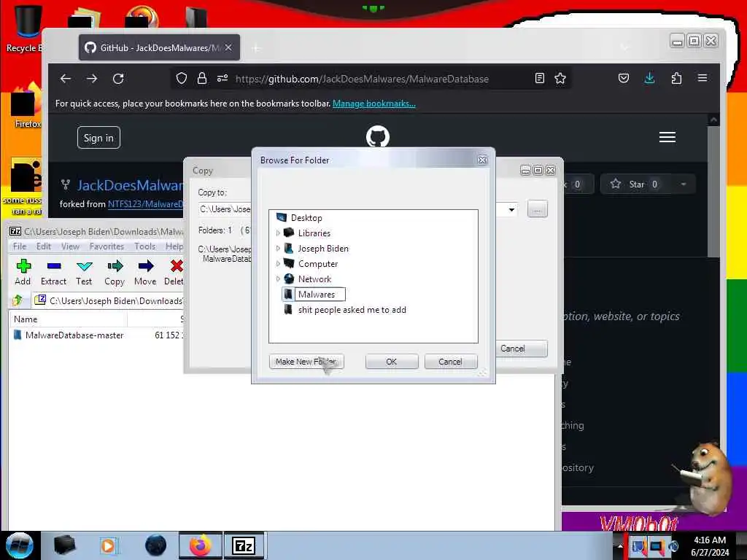The height and width of the screenshot is (560, 747).
Task: Open media player taskbar icon
Action: [109, 545]
